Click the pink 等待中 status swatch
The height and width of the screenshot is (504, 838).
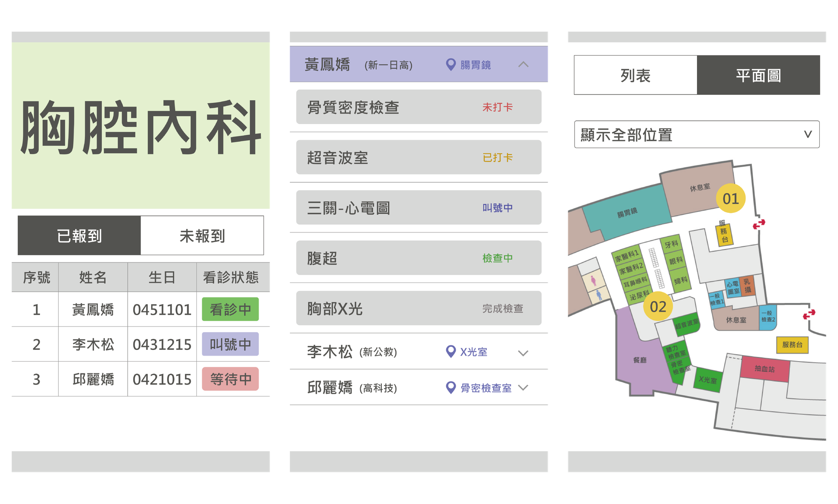coord(230,379)
